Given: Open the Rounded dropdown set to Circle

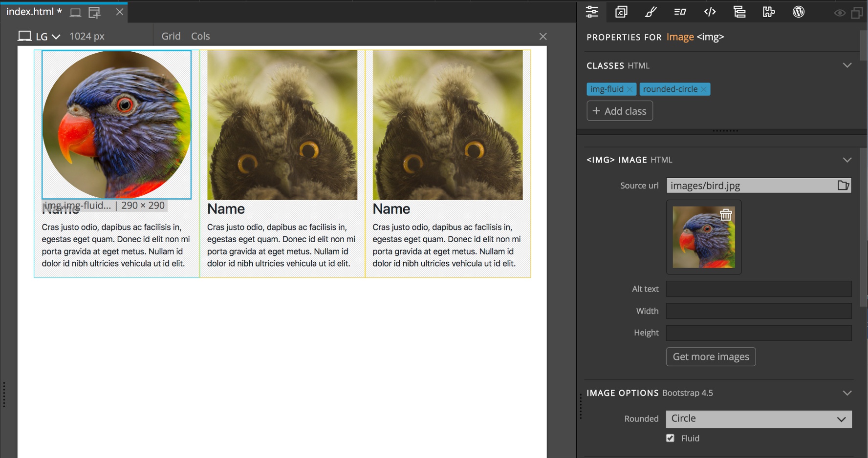Looking at the screenshot, I should [759, 419].
